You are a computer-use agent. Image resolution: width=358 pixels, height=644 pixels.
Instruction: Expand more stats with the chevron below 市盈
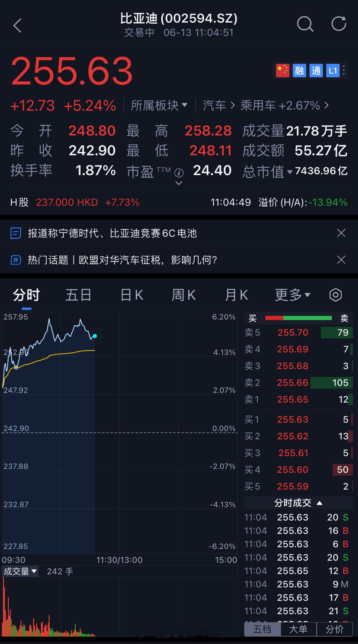179,183
